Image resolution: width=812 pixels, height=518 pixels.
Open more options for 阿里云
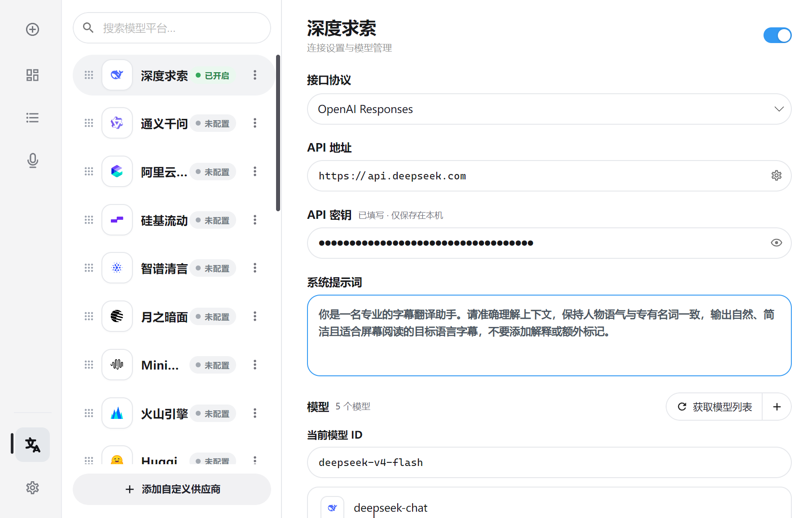point(255,171)
